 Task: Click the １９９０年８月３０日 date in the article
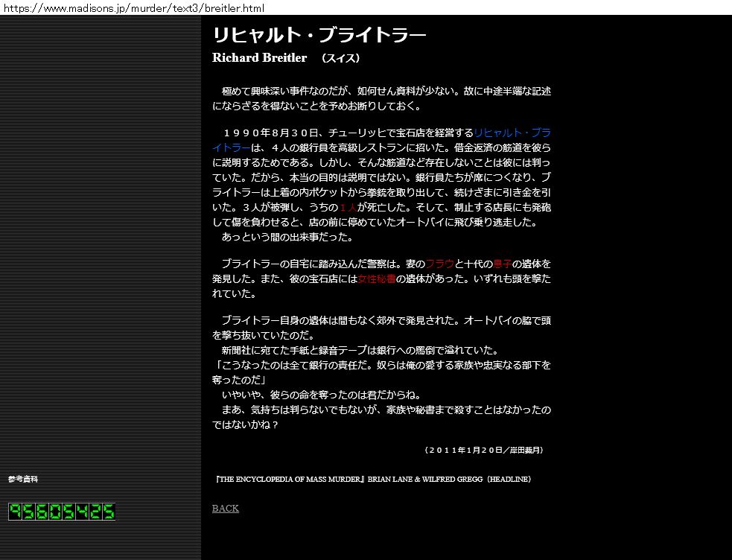pos(270,133)
